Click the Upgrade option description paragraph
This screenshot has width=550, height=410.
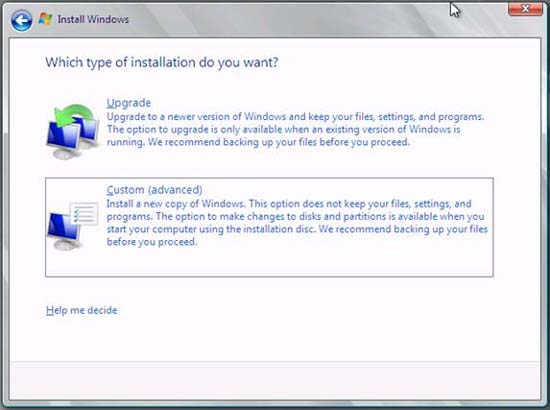click(295, 129)
